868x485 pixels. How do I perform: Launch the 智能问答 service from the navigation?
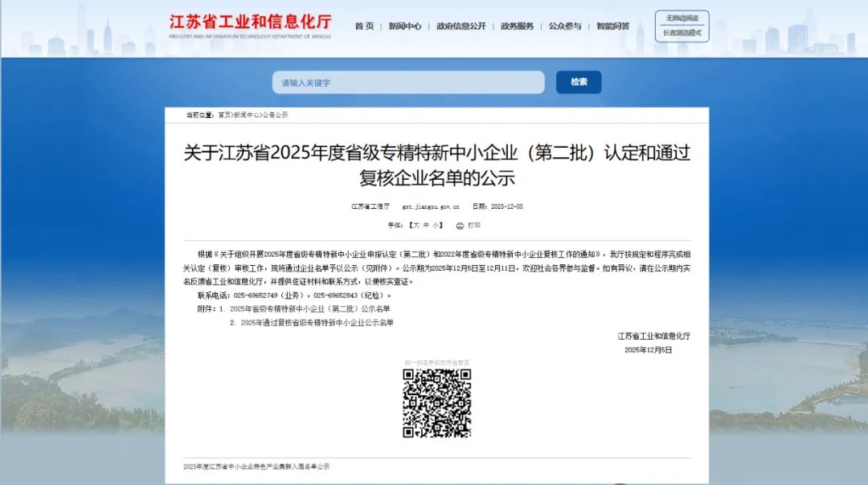(x=612, y=25)
